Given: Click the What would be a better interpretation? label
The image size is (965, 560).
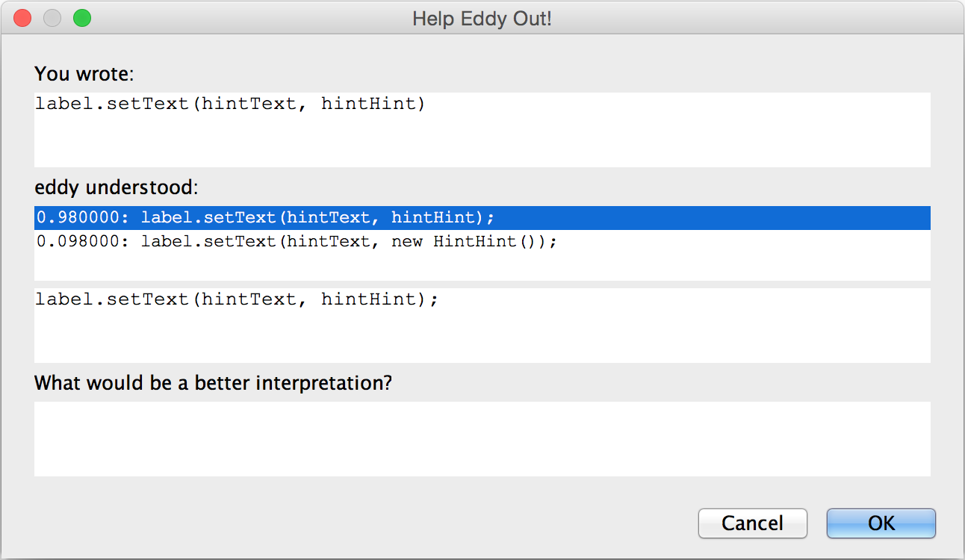Looking at the screenshot, I should (x=214, y=383).
